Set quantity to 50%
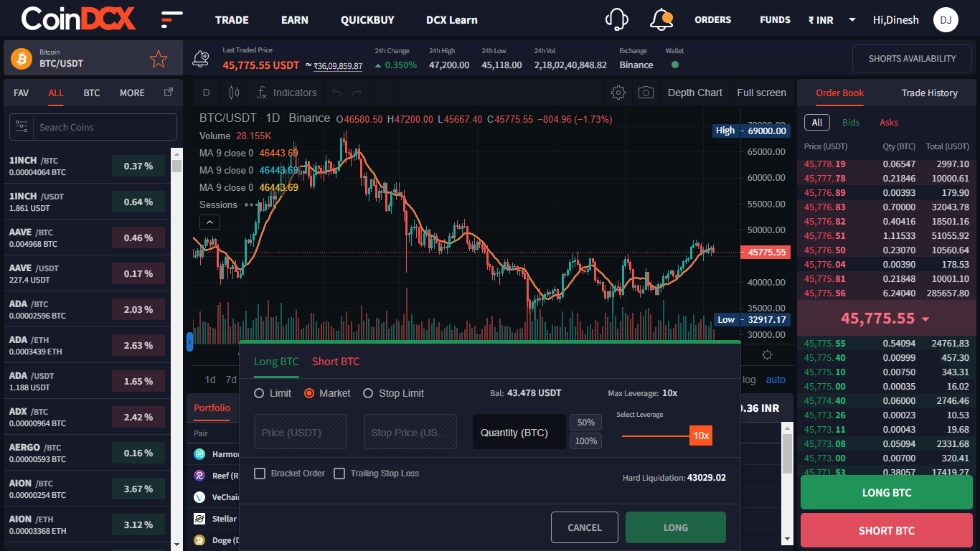980x551 pixels. 585,423
